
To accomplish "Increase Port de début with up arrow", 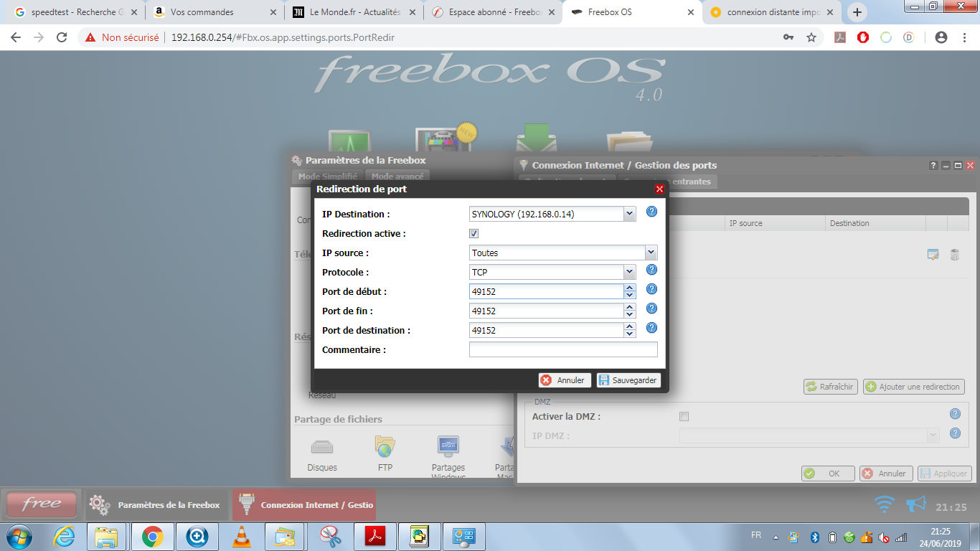I will 629,288.
